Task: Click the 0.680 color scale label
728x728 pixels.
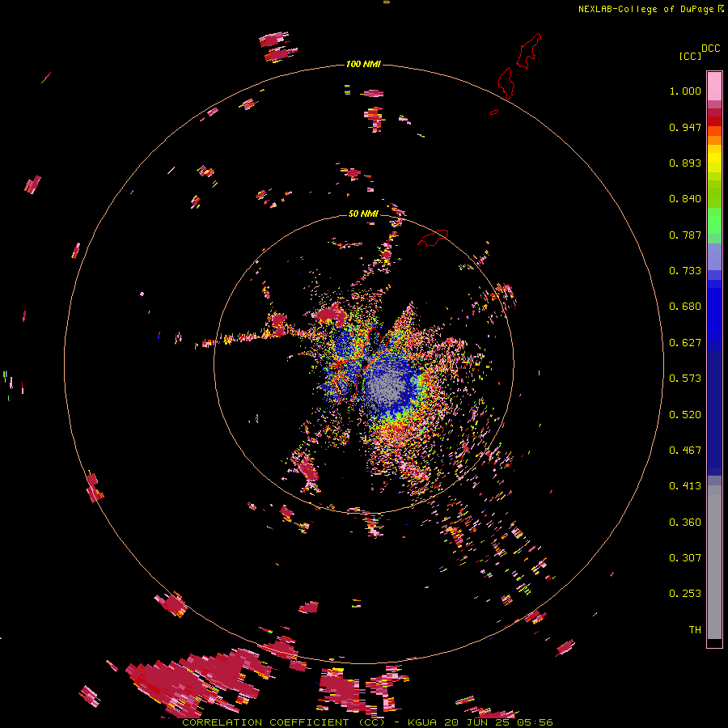Action: [685, 307]
